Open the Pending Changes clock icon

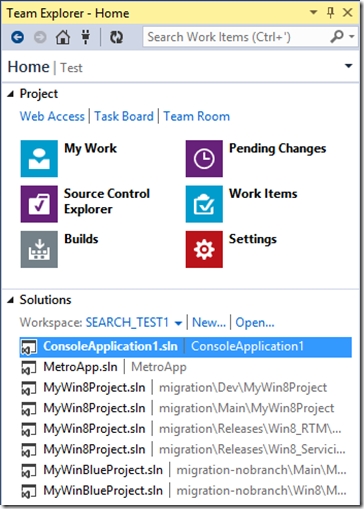[204, 158]
